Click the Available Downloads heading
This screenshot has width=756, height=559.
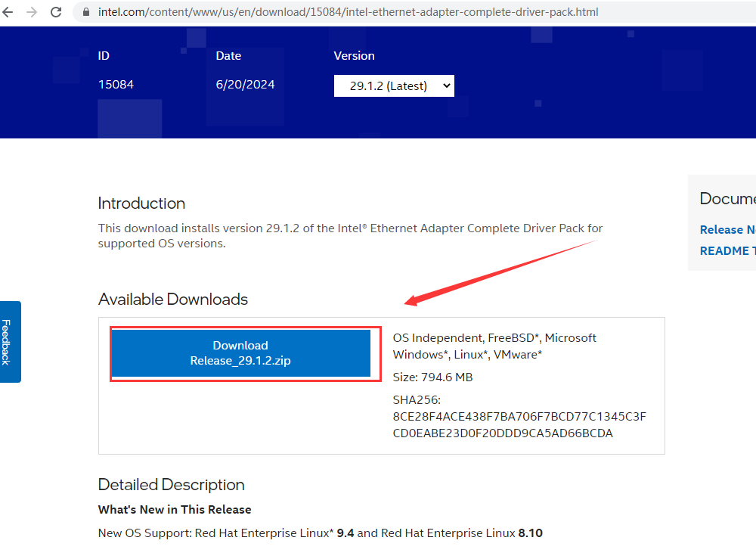click(172, 299)
